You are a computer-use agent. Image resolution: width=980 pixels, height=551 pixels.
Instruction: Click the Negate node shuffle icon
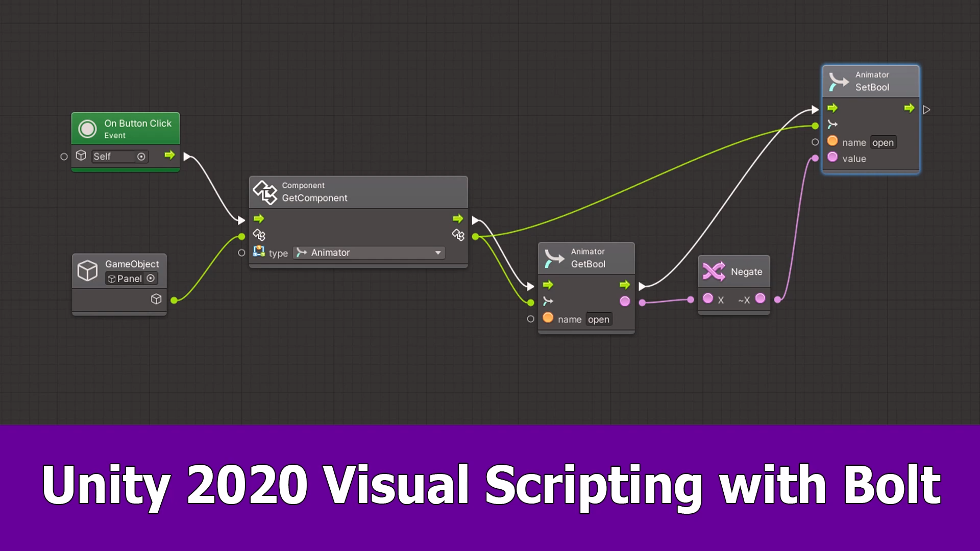tap(714, 271)
